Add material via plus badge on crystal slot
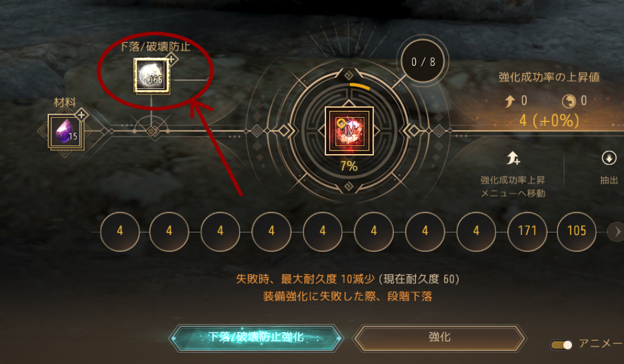 tap(81, 115)
